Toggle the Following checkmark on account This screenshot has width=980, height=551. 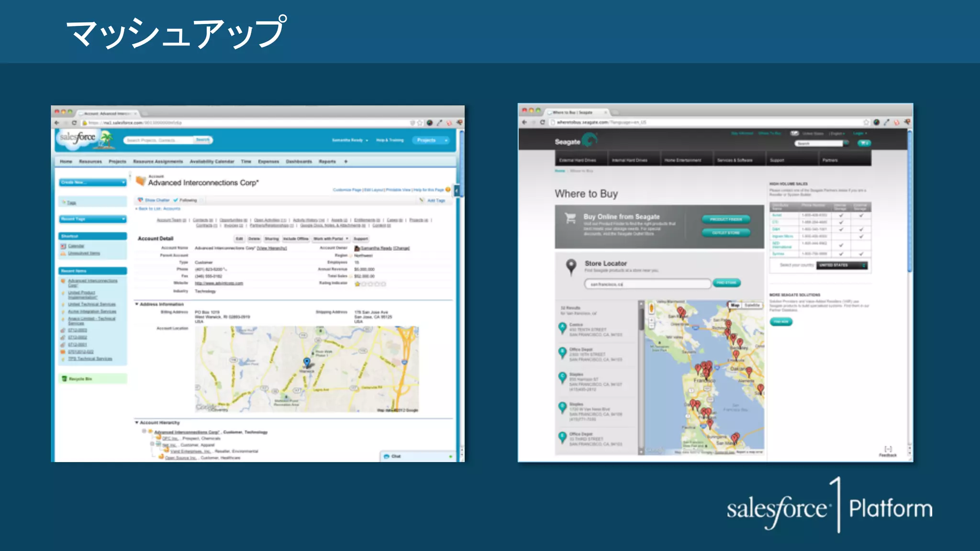(176, 200)
